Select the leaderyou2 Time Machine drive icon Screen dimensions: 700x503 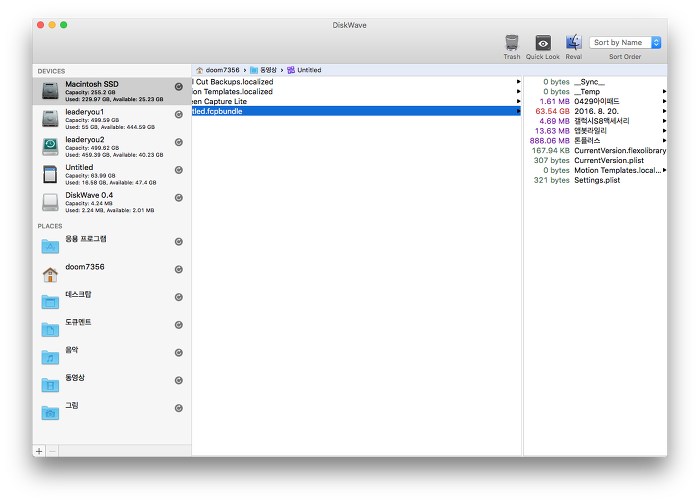[x=50, y=146]
